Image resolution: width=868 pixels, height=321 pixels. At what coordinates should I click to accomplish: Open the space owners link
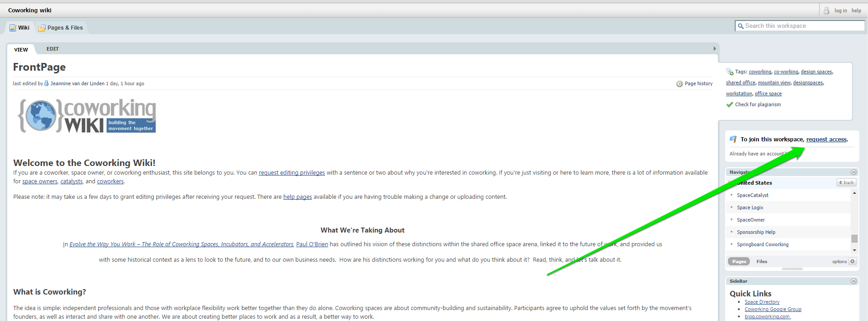coord(40,181)
